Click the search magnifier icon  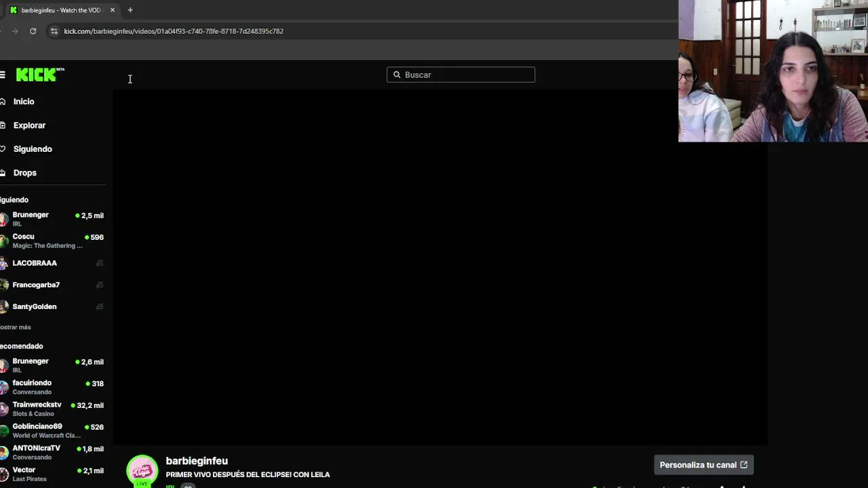point(397,75)
